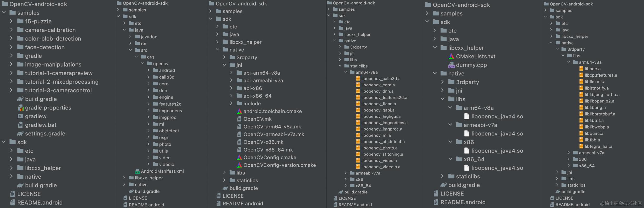
Task: Expand the include folder chevron
Action: (x=231, y=103)
